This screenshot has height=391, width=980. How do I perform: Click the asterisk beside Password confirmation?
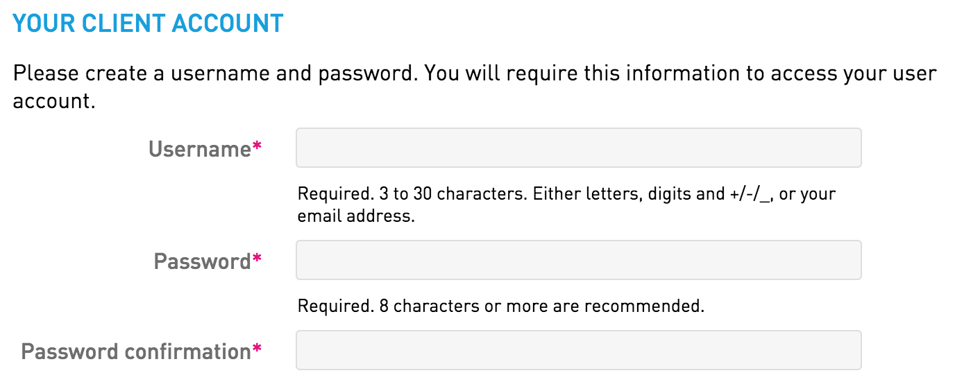tap(257, 350)
